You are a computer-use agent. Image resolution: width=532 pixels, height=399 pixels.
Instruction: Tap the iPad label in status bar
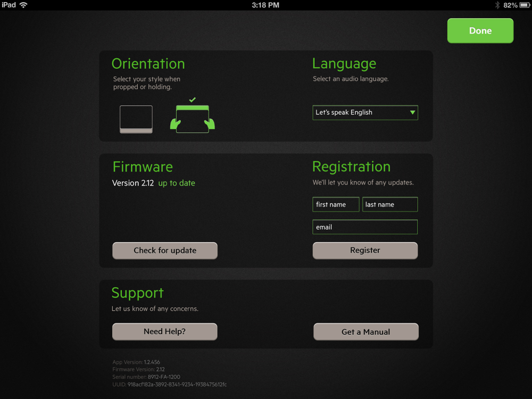pos(9,5)
